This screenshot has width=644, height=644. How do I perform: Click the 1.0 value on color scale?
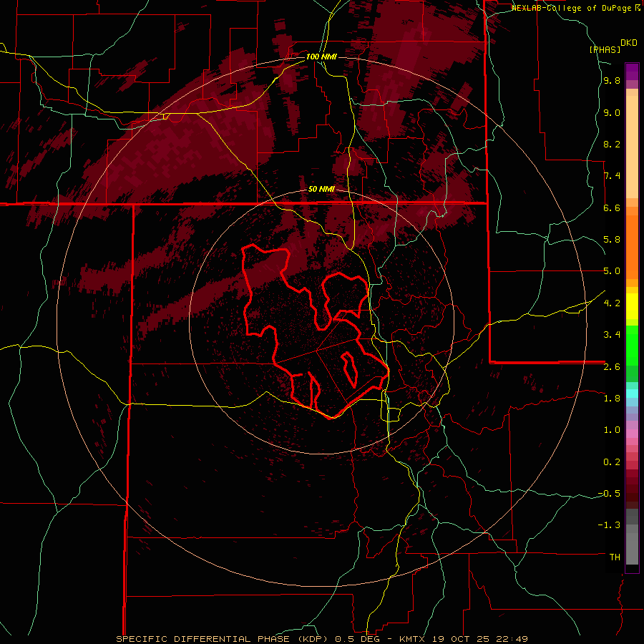pos(612,430)
